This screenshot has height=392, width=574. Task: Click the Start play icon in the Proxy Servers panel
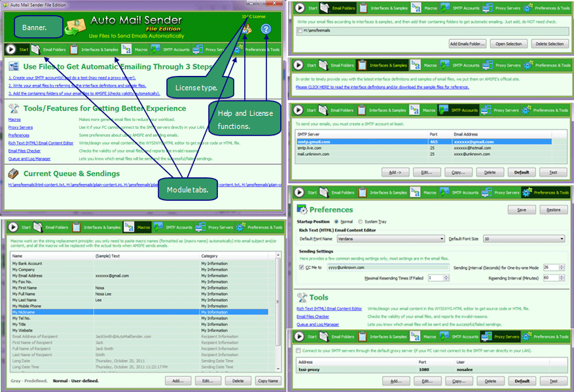click(x=299, y=336)
